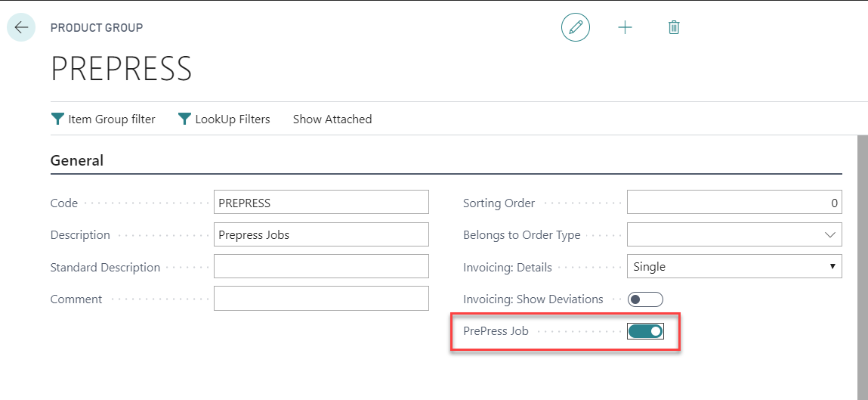Click the plus icon to add new
The image size is (868, 400).
pyautogui.click(x=625, y=28)
